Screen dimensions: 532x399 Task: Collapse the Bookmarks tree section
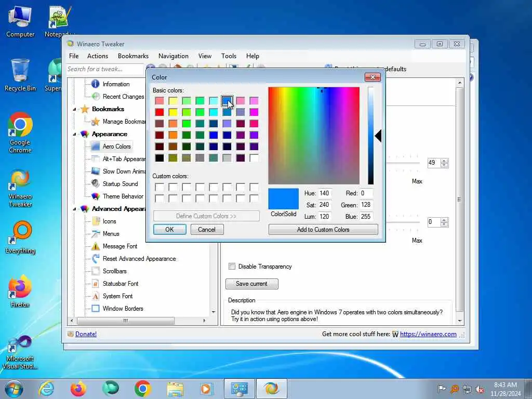74,109
